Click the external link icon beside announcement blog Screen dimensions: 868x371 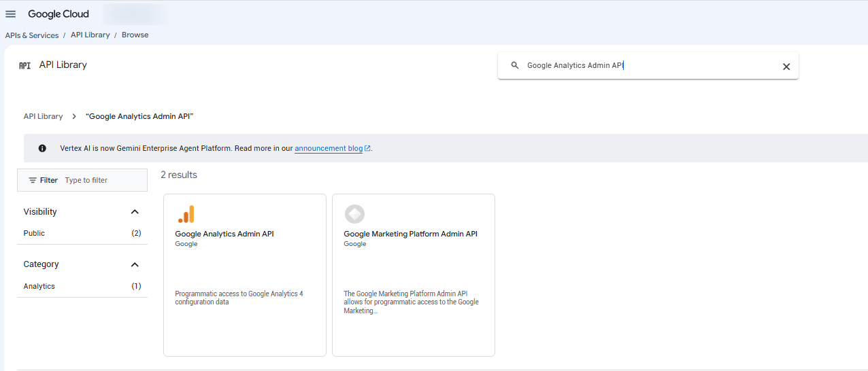pyautogui.click(x=368, y=148)
